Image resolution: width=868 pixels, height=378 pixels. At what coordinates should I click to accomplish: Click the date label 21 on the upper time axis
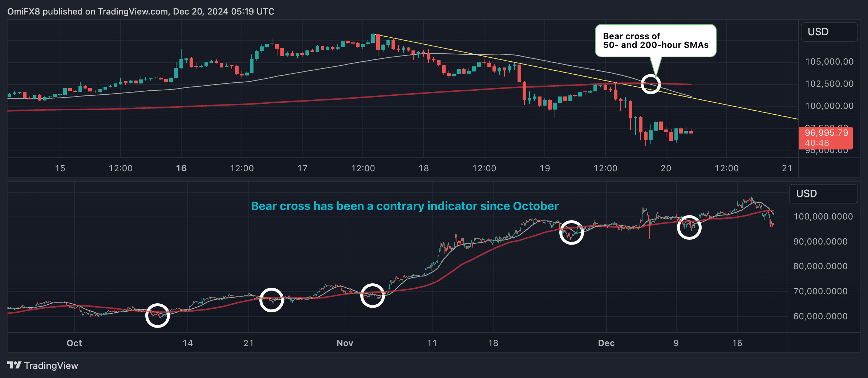pyautogui.click(x=787, y=168)
